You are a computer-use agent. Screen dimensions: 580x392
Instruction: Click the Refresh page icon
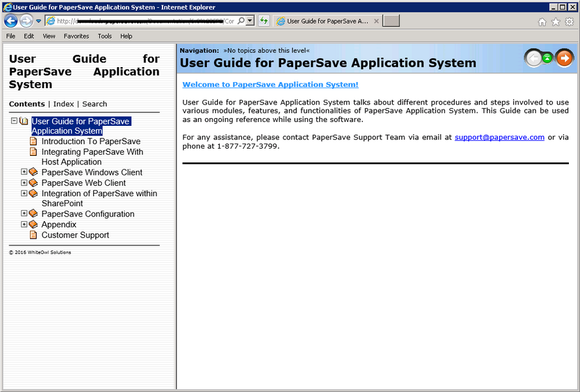[x=264, y=21]
